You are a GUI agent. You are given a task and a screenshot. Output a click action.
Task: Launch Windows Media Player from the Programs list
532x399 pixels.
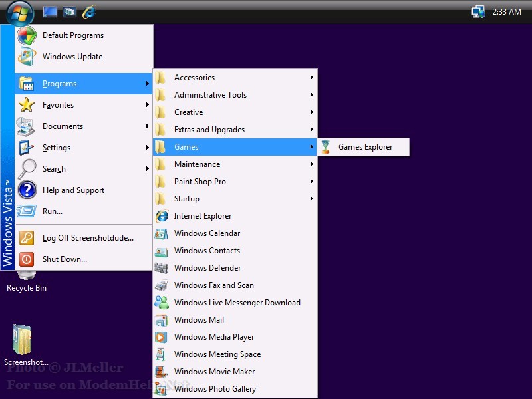214,337
